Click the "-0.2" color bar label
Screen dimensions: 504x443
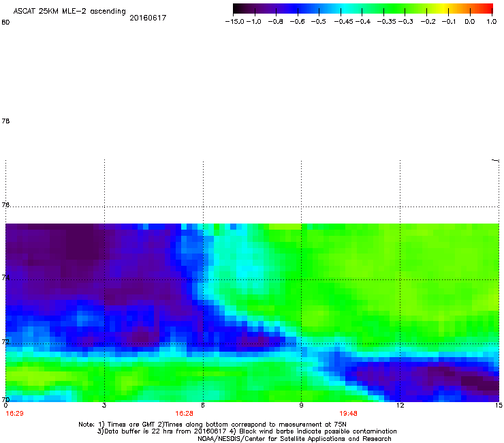coord(428,22)
